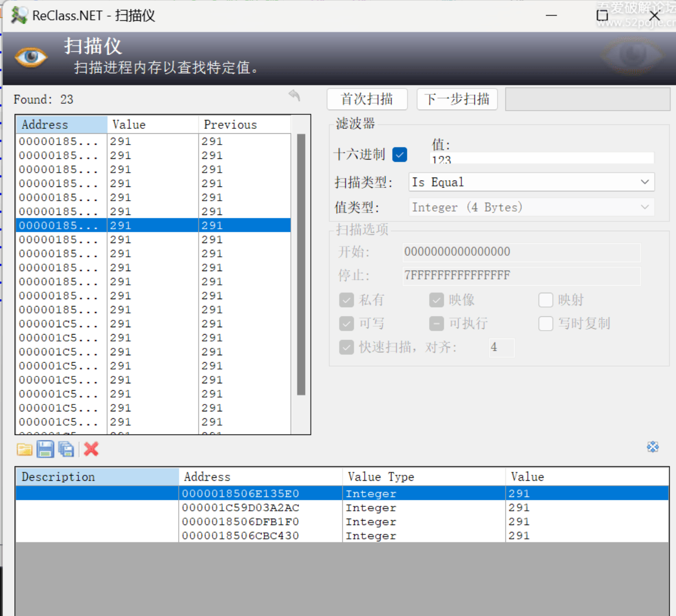Click the Value Type column header

tap(423, 477)
